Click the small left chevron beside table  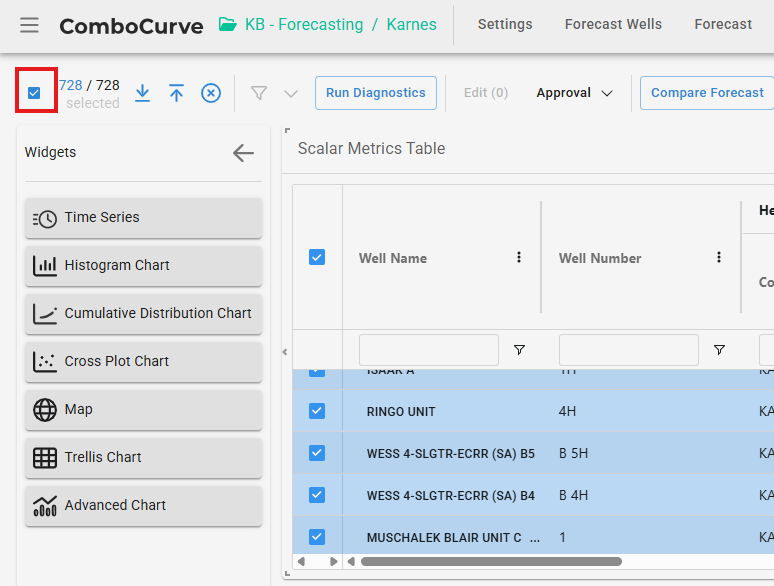[x=285, y=352]
